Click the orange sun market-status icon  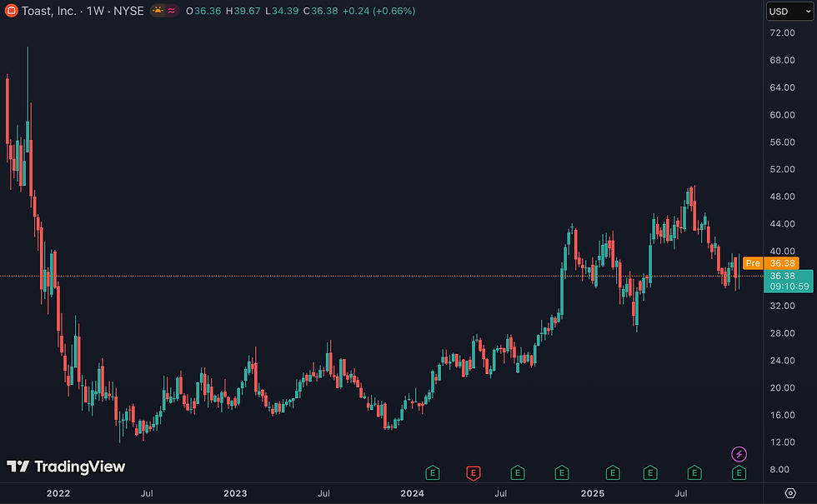158,10
